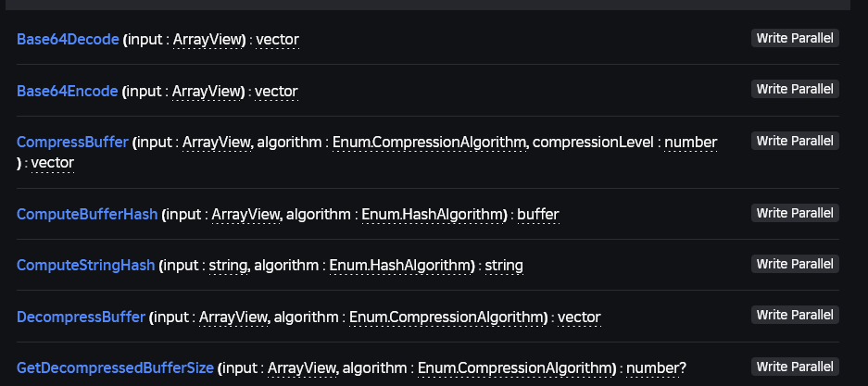The image size is (868, 386).
Task: Open ArrayView type in Base64Decode signature
Action: point(208,39)
